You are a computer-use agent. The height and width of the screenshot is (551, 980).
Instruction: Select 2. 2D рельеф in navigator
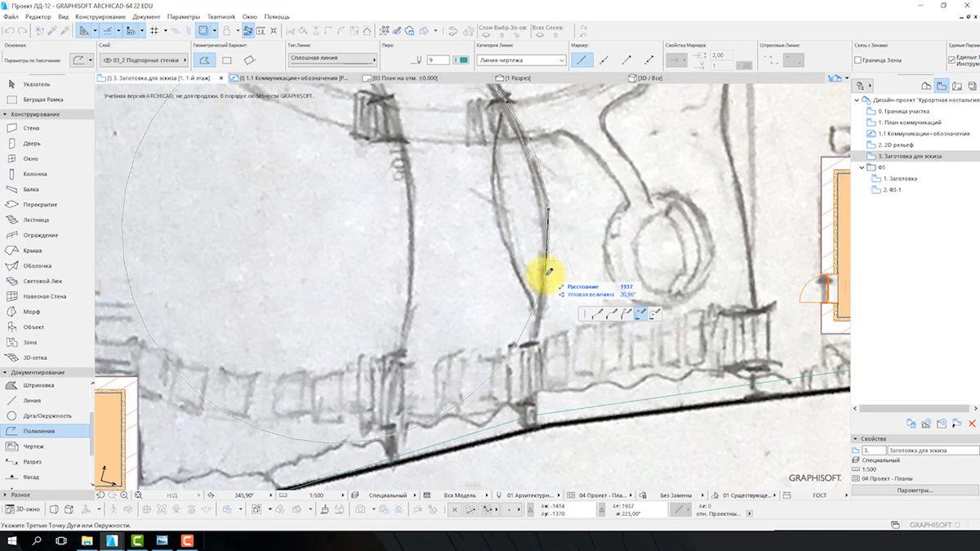coord(894,144)
